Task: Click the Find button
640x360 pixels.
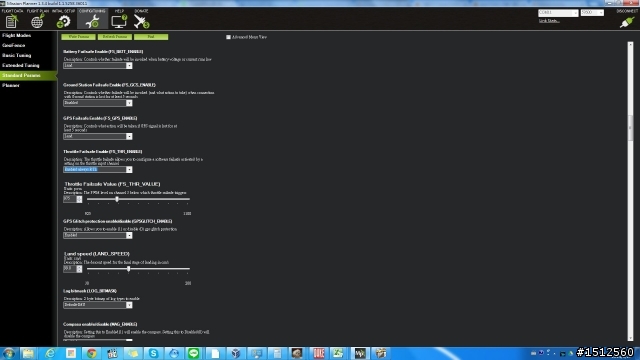Action: pos(151,37)
